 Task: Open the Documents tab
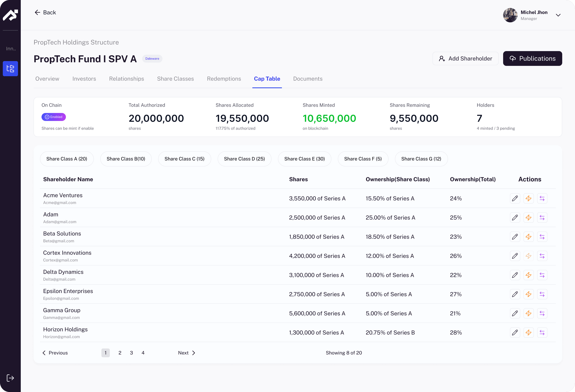(x=308, y=79)
